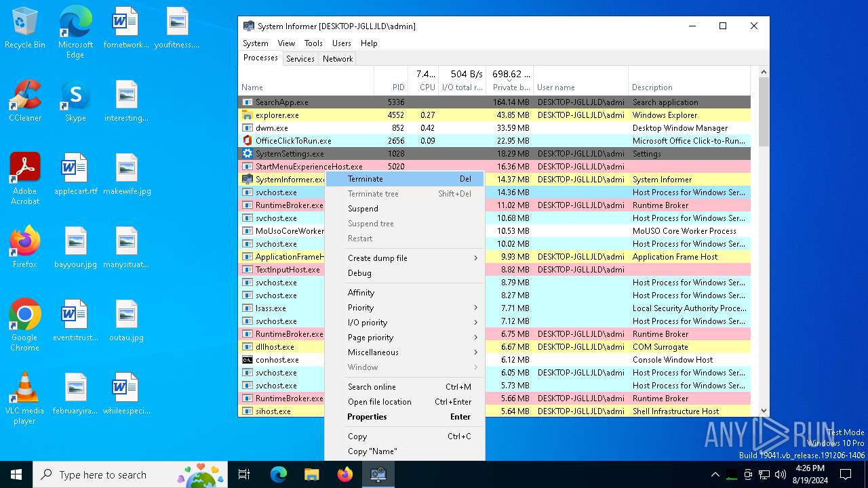Open the Tools menu
The image size is (868, 488).
coord(313,43)
